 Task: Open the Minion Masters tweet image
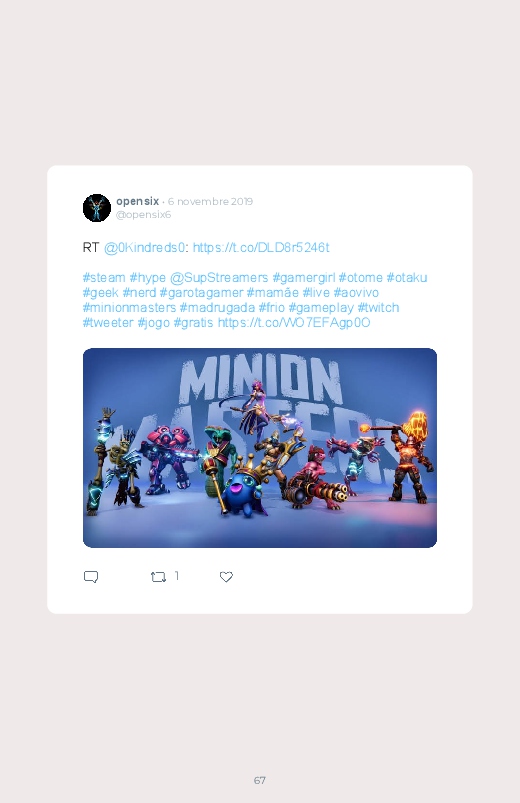click(260, 448)
